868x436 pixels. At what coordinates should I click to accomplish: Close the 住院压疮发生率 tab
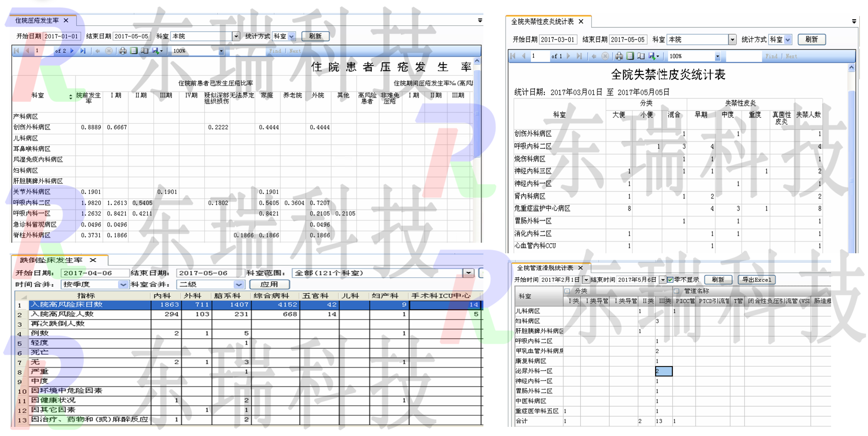(66, 21)
